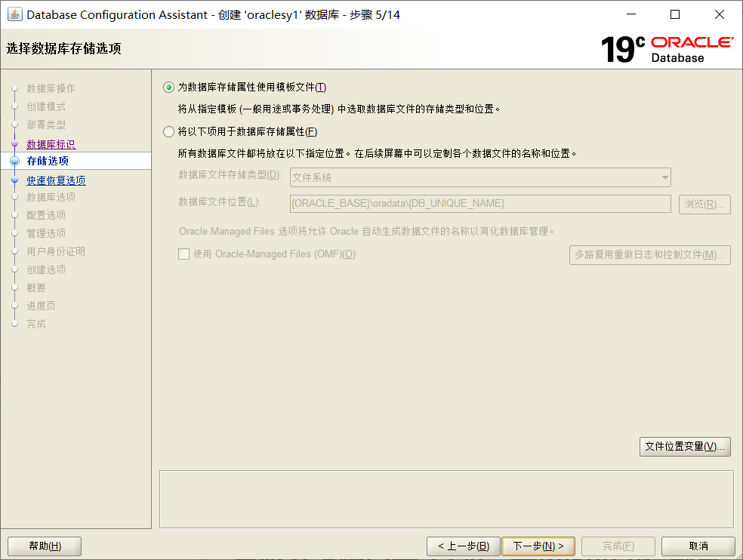
Task: Click the 多路复用重做日志和控制文件 button
Action: (649, 255)
